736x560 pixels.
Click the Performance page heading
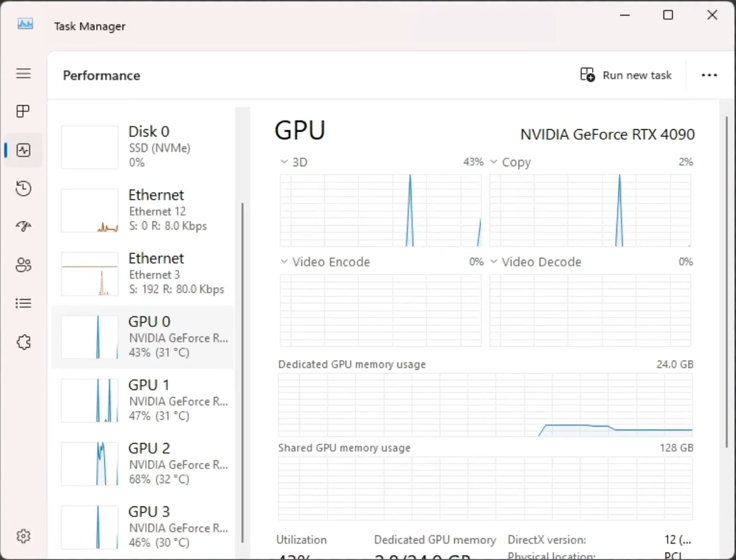click(x=102, y=76)
